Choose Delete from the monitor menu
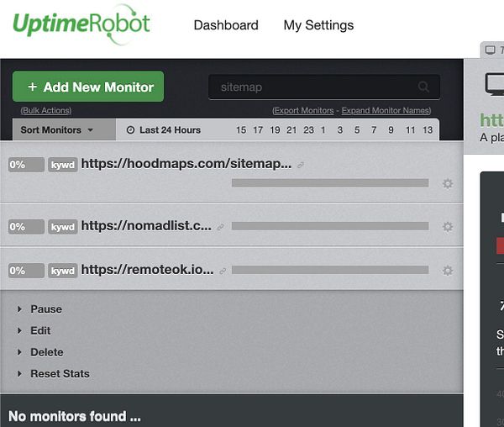Image resolution: width=504 pixels, height=427 pixels. (x=46, y=352)
